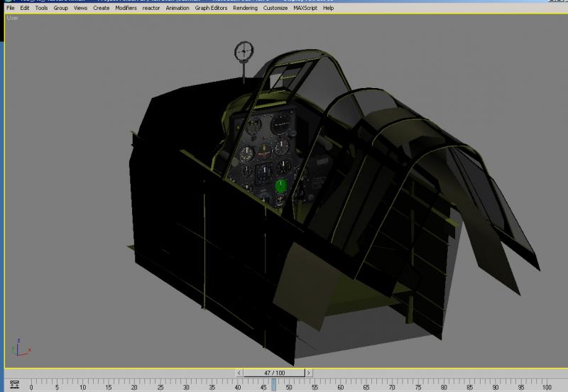
Task: Open the File menu
Action: tap(11, 8)
